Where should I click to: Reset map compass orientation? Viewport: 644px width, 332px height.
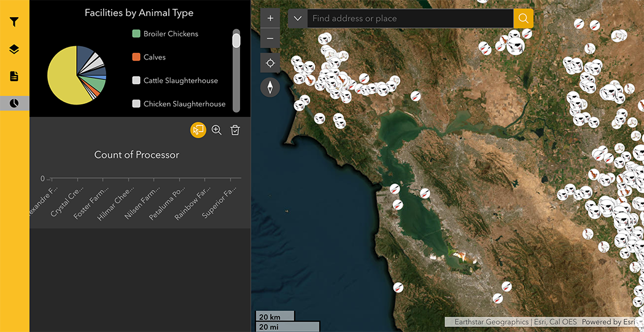click(x=270, y=87)
